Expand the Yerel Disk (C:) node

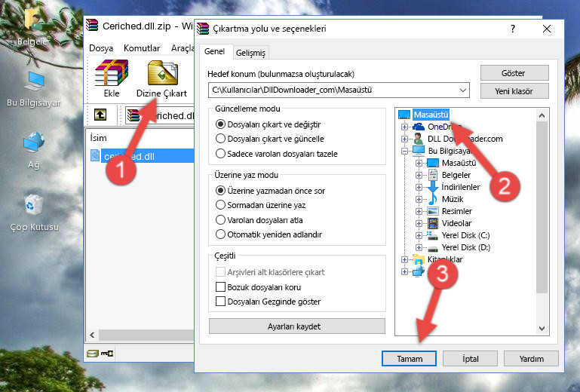[419, 235]
